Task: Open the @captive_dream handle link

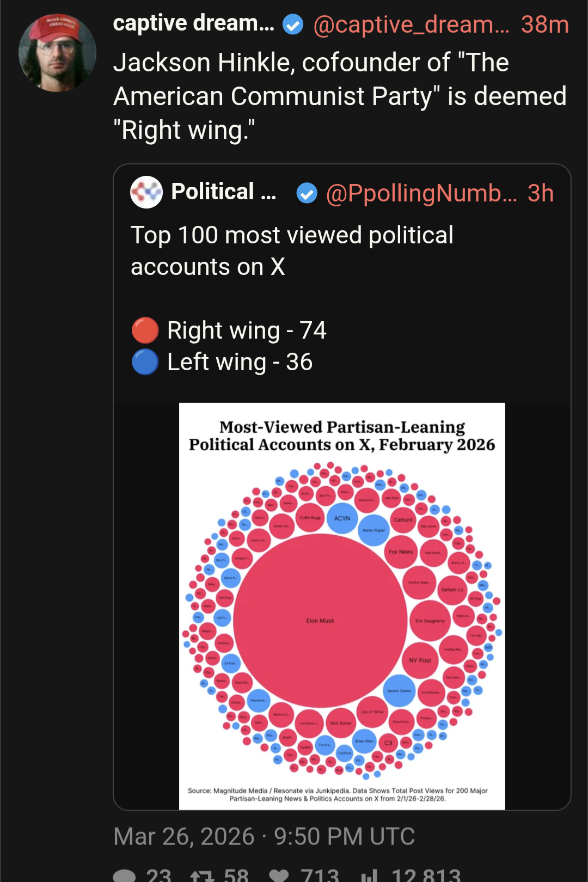Action: 411,24
